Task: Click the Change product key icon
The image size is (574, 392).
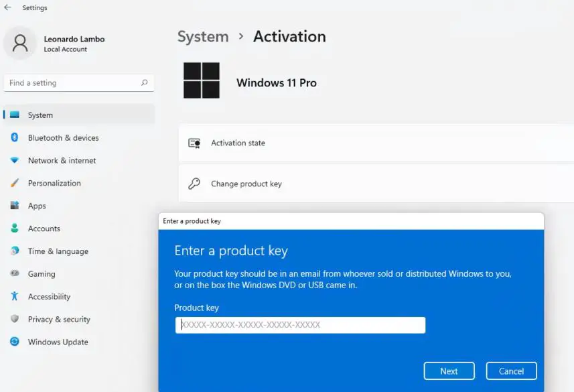Action: pos(195,184)
